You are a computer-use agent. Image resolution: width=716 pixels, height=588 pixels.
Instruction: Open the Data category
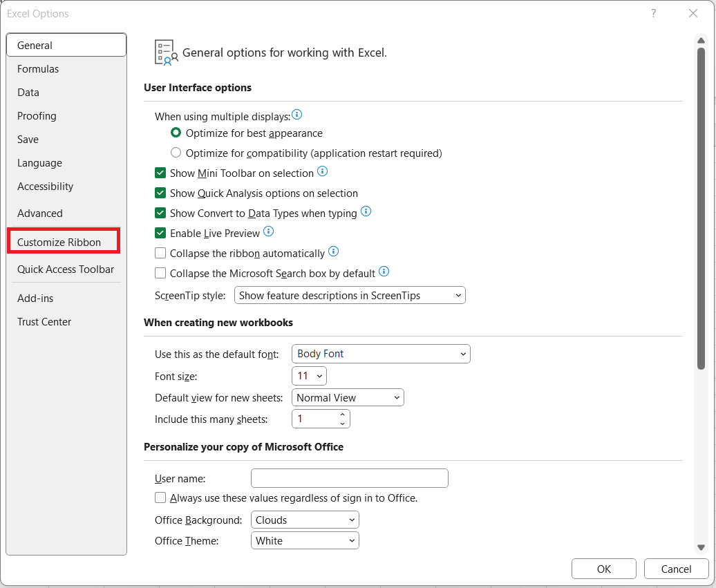click(x=66, y=92)
